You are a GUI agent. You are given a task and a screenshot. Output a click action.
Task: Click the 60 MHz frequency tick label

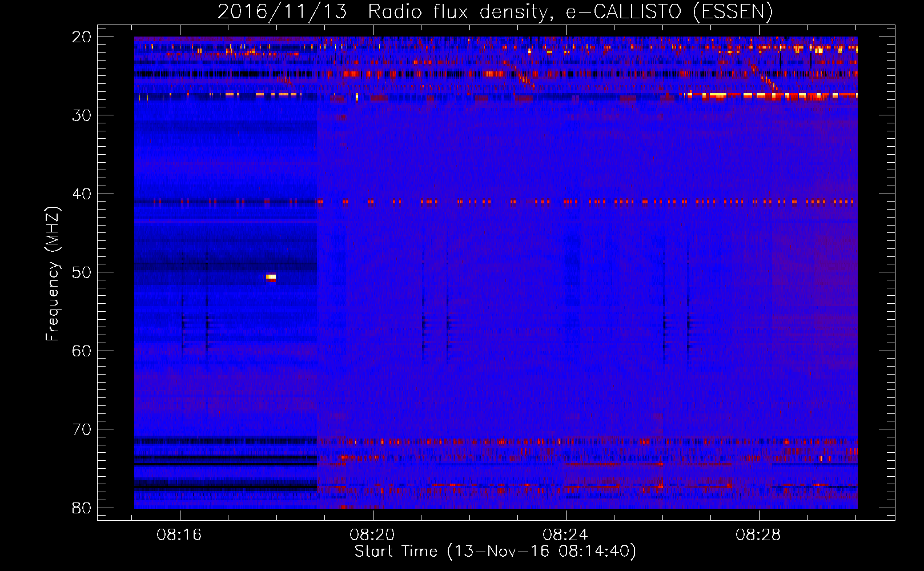pos(82,351)
